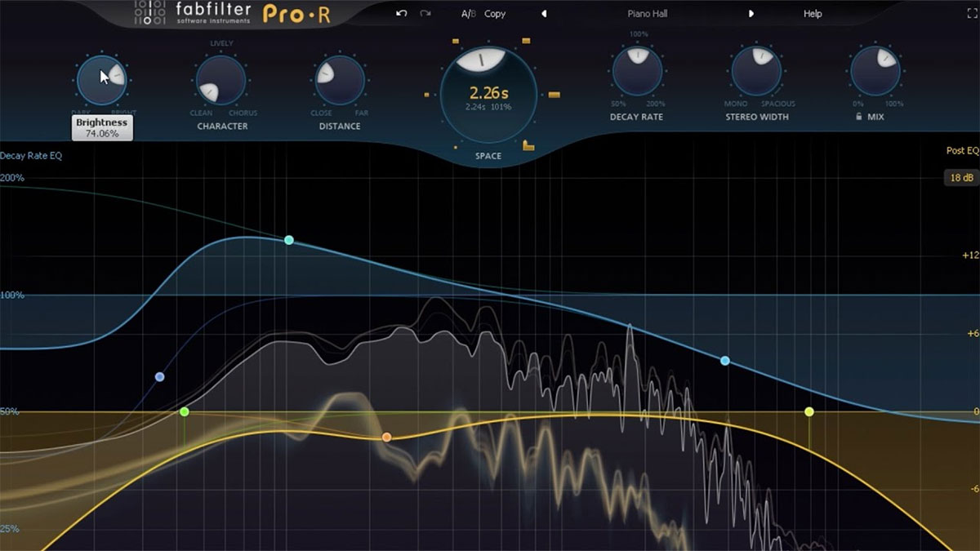The image size is (980, 551).
Task: Open the 18 dB range selector
Action: click(964, 176)
